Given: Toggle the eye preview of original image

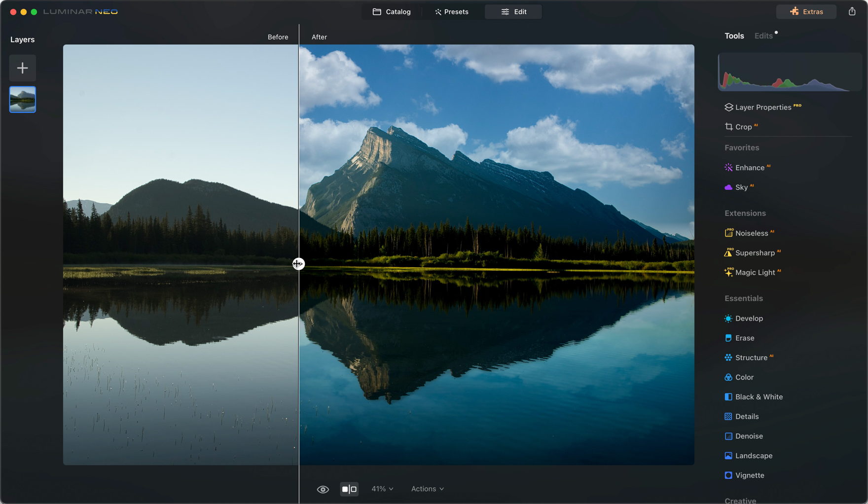Looking at the screenshot, I should pos(323,489).
